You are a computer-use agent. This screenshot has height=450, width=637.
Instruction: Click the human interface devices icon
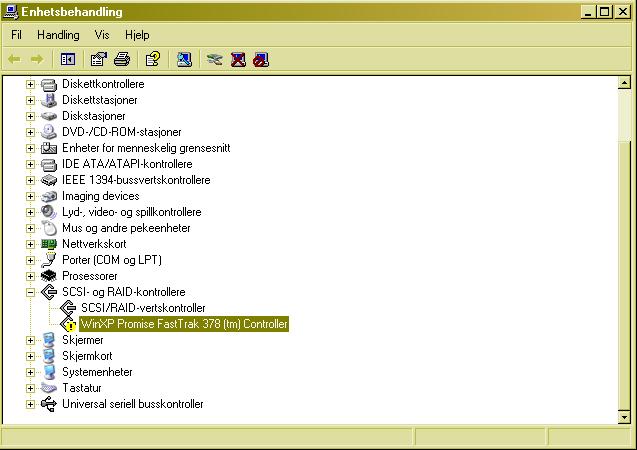49,148
